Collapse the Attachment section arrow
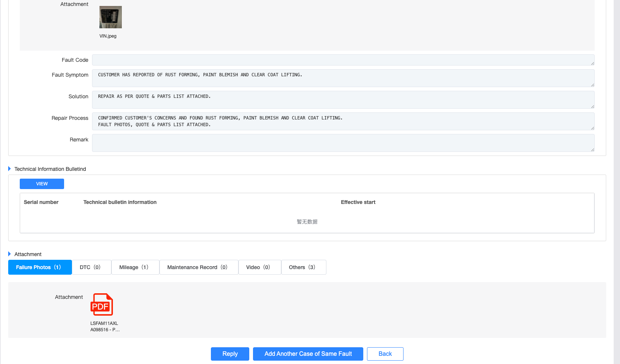The width and height of the screenshot is (620, 364). [x=10, y=254]
